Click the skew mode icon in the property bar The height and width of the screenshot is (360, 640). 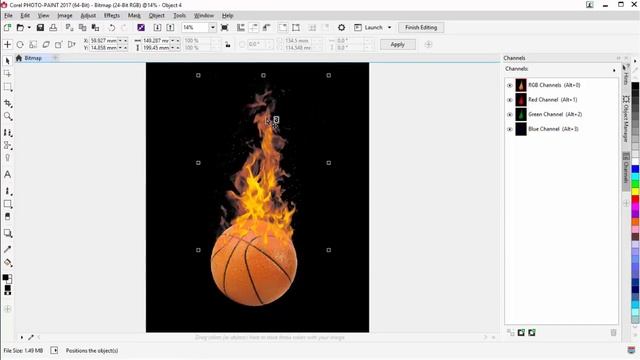point(46,44)
